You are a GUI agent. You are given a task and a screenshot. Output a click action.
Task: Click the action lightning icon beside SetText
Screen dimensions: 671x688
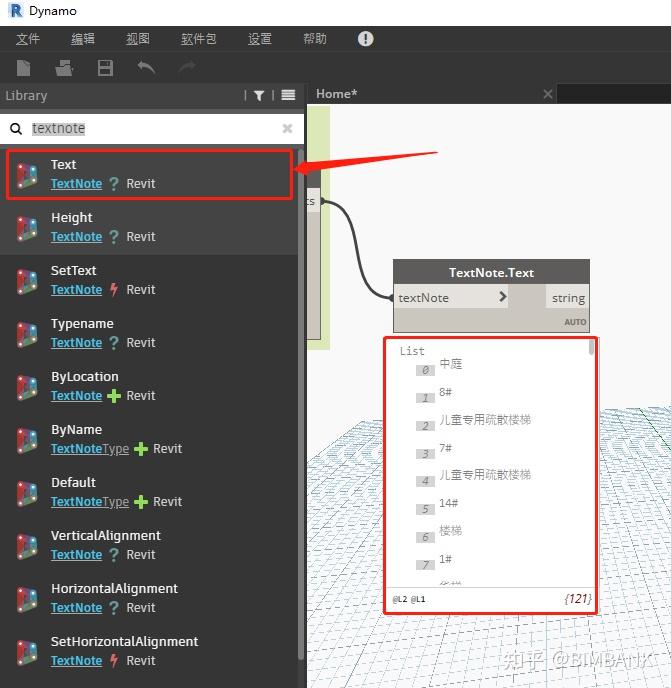[x=114, y=290]
